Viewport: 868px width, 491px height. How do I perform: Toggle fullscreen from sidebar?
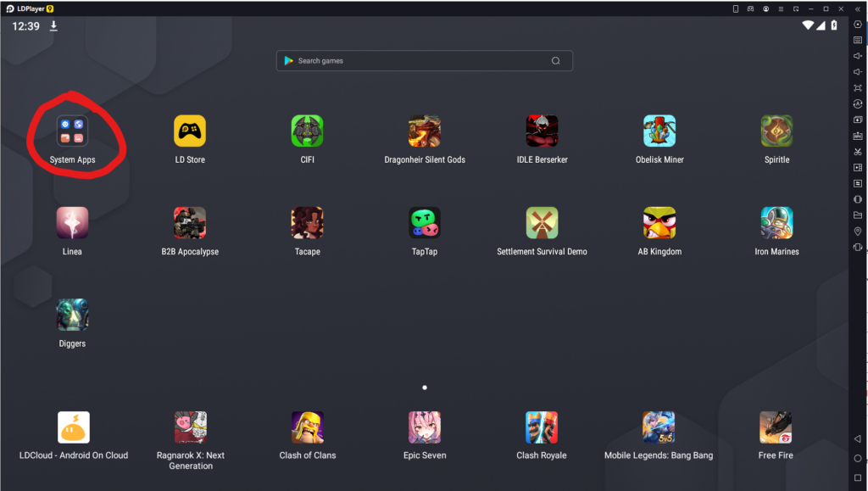coord(858,88)
